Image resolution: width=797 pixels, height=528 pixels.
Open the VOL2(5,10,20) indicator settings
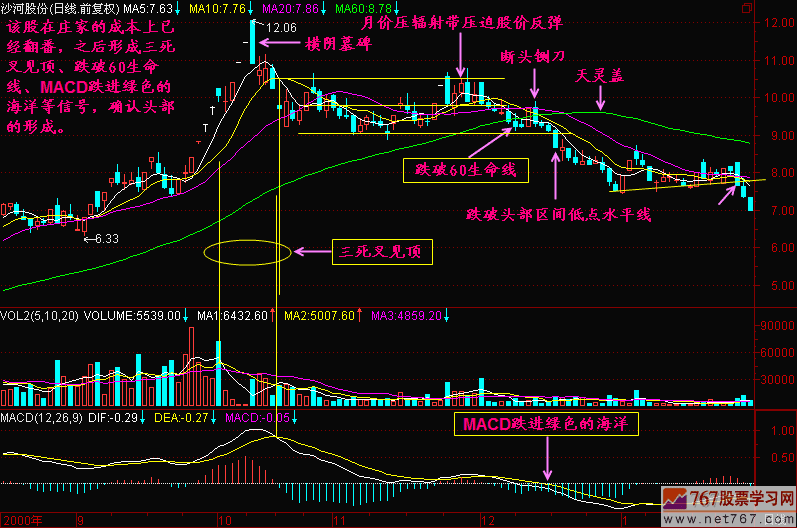(x=39, y=315)
